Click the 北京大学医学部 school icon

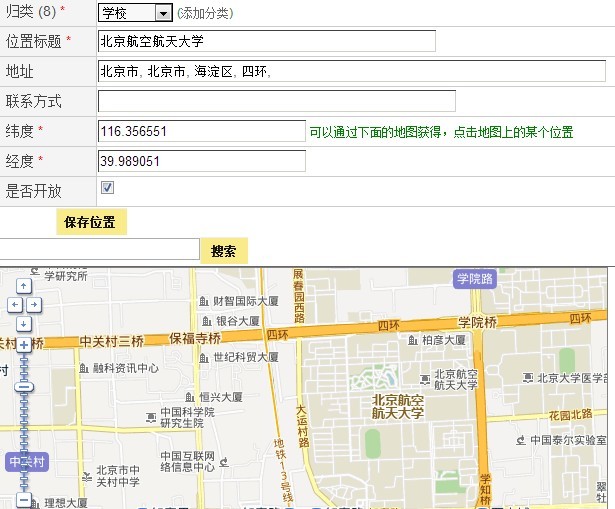(x=528, y=378)
